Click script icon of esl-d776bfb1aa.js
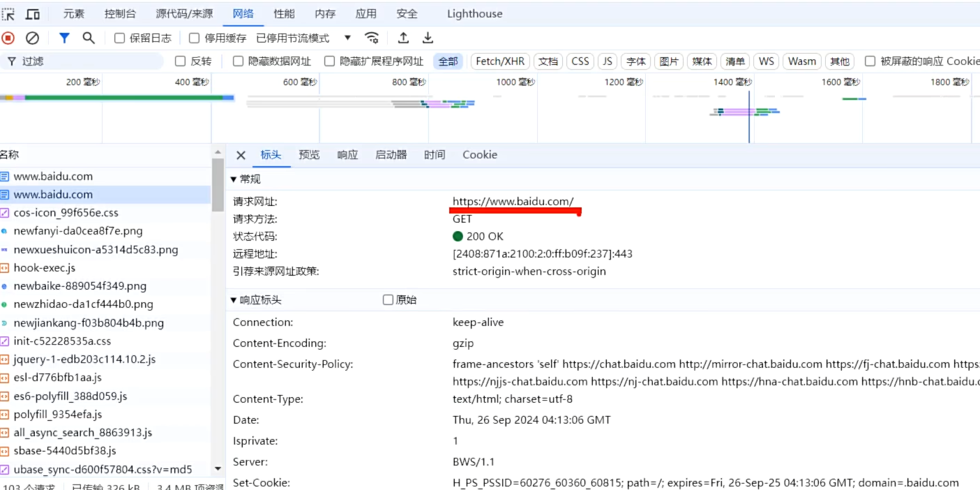The width and height of the screenshot is (980, 490). click(x=5, y=378)
